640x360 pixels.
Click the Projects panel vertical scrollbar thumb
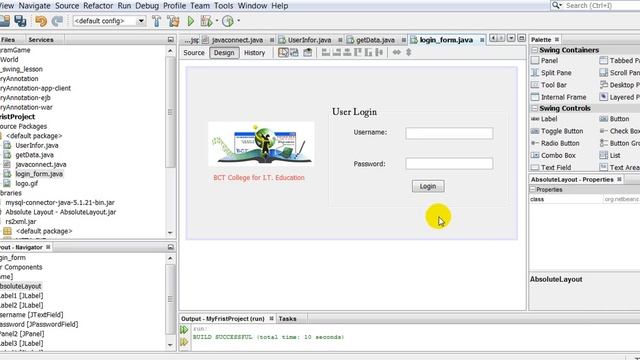click(171, 111)
